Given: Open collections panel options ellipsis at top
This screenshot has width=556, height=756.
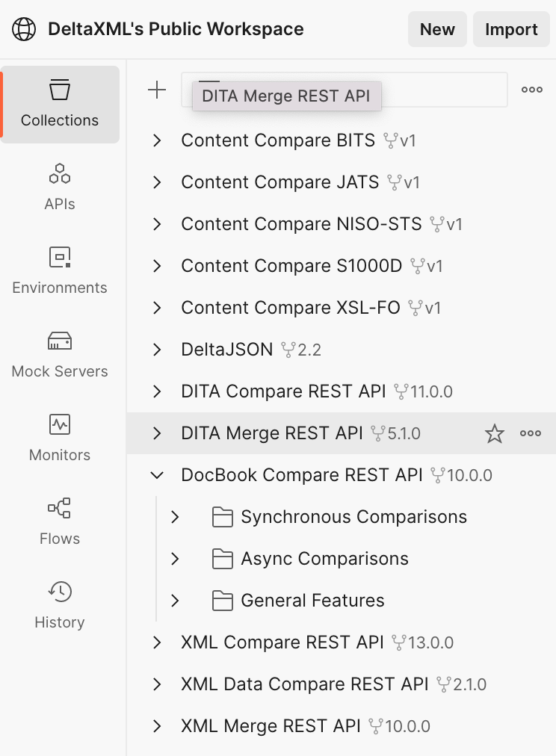Looking at the screenshot, I should pyautogui.click(x=532, y=90).
